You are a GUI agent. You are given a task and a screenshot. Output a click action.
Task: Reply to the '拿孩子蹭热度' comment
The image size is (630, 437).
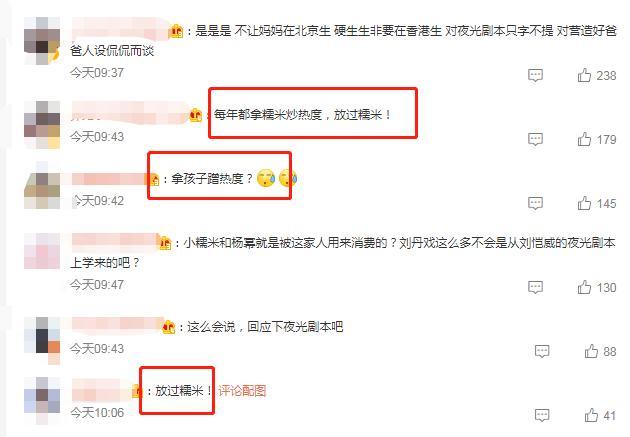tap(535, 203)
